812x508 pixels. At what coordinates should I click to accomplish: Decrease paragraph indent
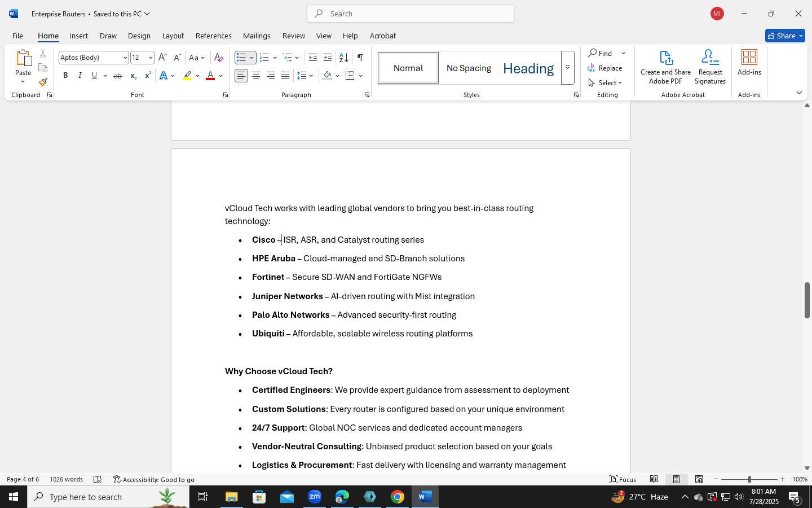coord(313,58)
